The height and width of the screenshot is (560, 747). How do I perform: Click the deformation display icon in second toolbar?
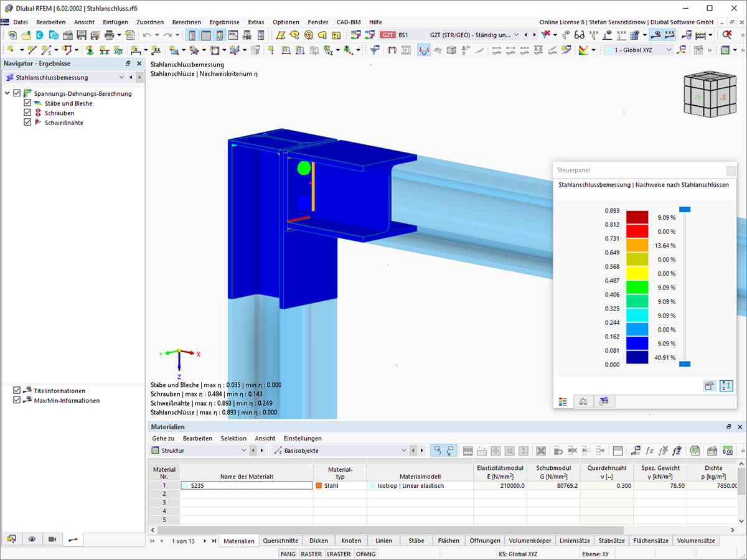point(424,50)
